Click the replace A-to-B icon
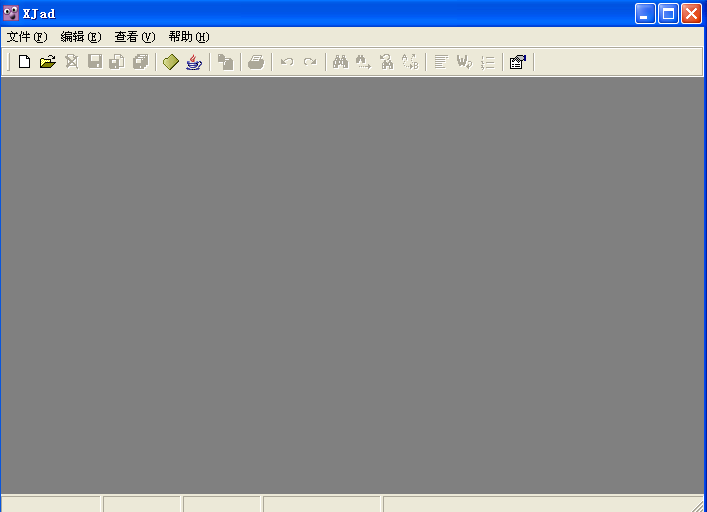Screen dimensions: 707x512 (x=410, y=62)
